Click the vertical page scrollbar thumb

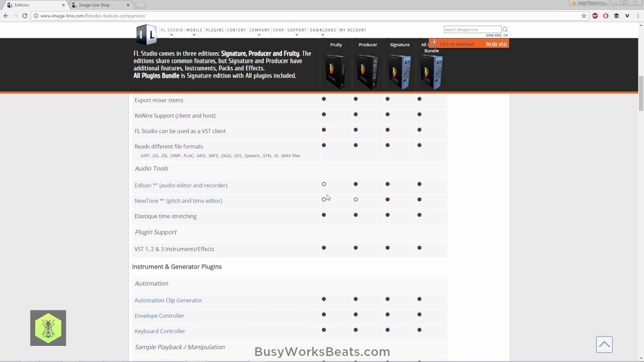pyautogui.click(x=641, y=94)
